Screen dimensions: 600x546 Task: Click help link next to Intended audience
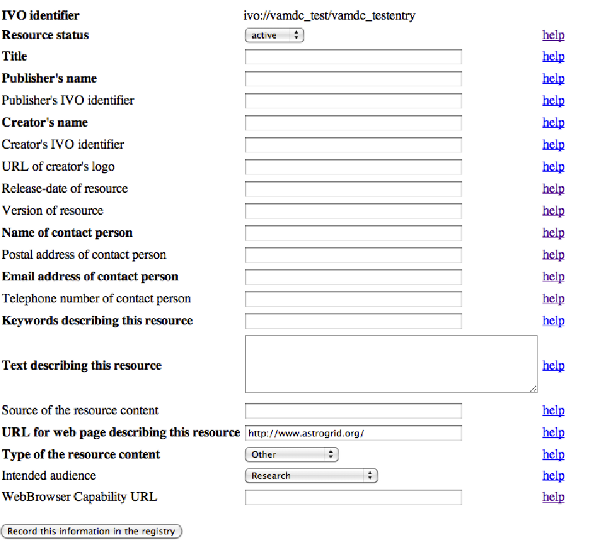coord(553,476)
